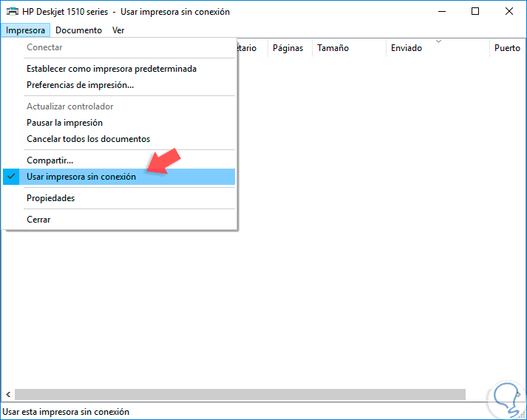
Task: Open the Impresora menu
Action: 25,30
